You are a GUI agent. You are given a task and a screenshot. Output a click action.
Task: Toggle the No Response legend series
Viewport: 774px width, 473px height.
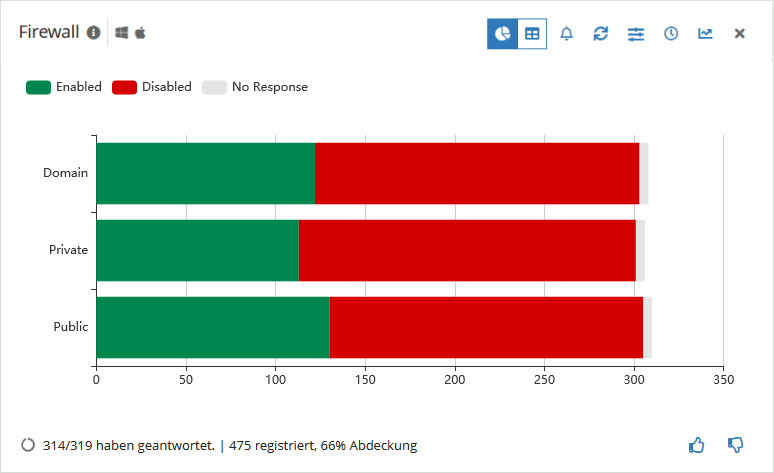(255, 87)
